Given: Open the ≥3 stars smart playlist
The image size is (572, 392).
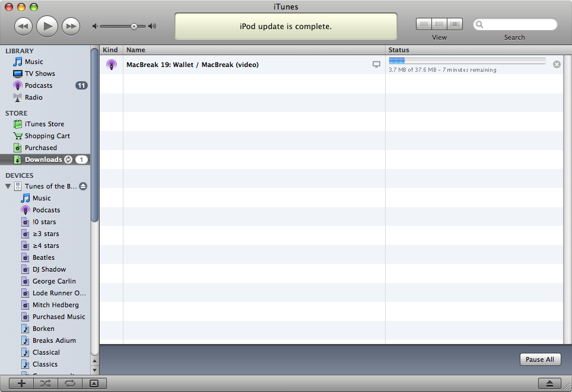Looking at the screenshot, I should (x=46, y=234).
